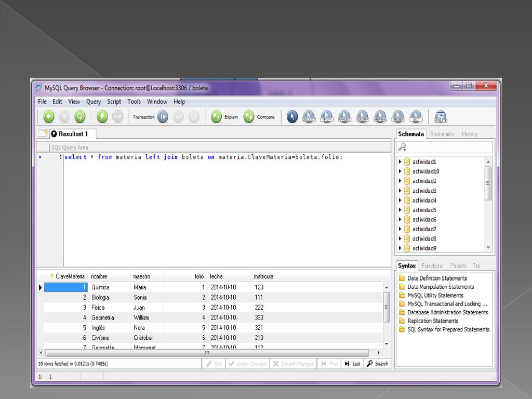Click the GROUP clause tool icon
This screenshot has height=399, width=532.
coord(362,117)
